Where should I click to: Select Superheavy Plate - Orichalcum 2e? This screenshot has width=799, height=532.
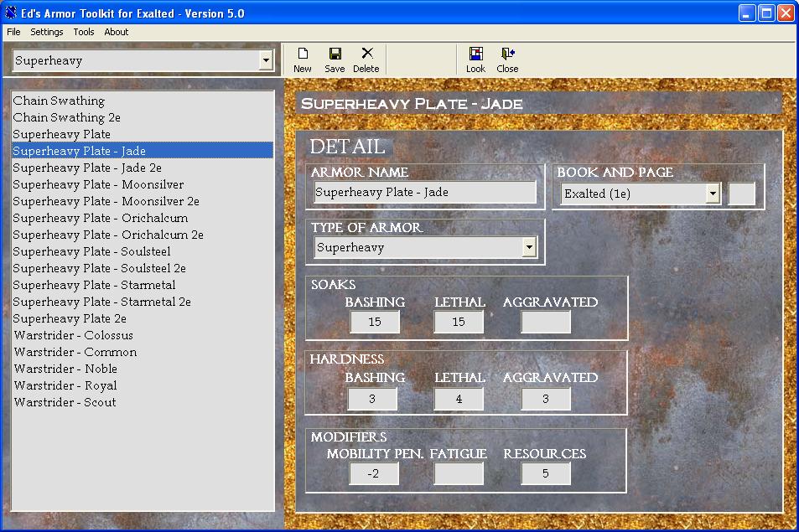pos(143,235)
